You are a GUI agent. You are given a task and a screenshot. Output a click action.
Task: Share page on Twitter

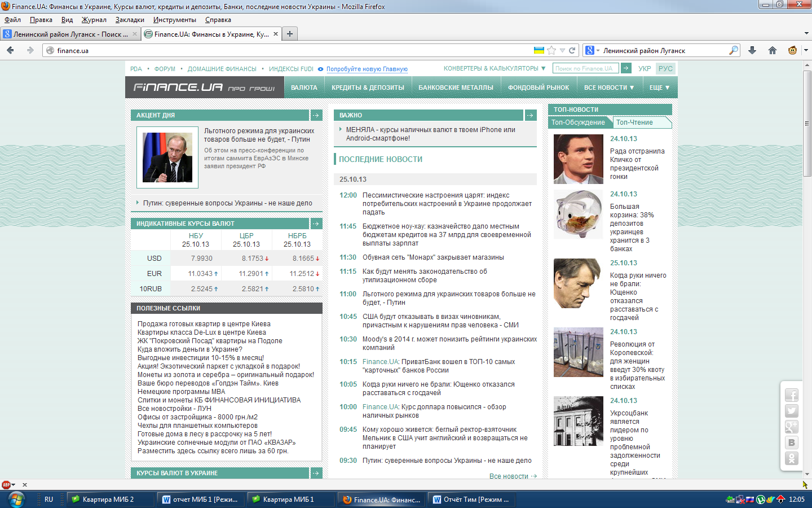point(792,411)
